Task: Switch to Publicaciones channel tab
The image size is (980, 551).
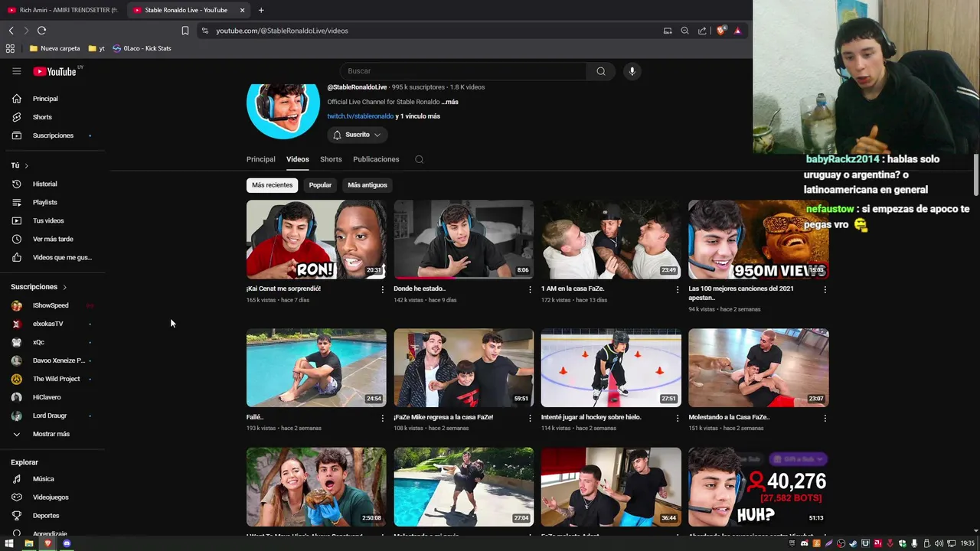Action: tap(376, 159)
